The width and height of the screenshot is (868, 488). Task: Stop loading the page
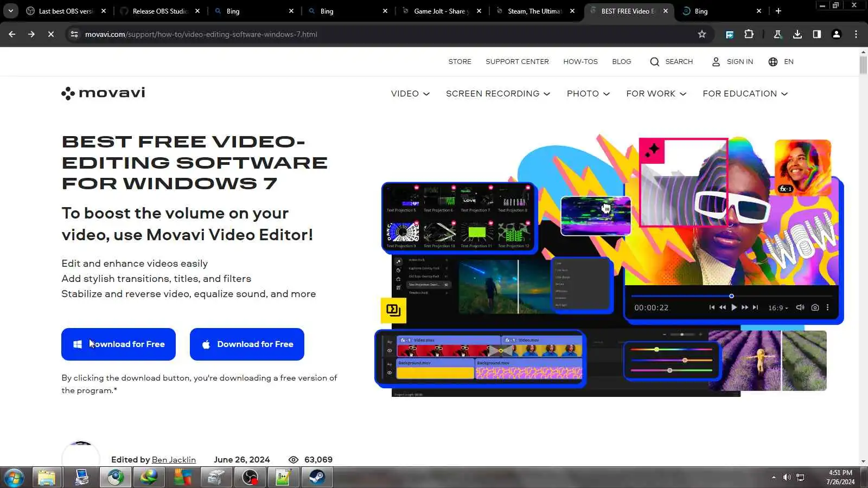(51, 34)
